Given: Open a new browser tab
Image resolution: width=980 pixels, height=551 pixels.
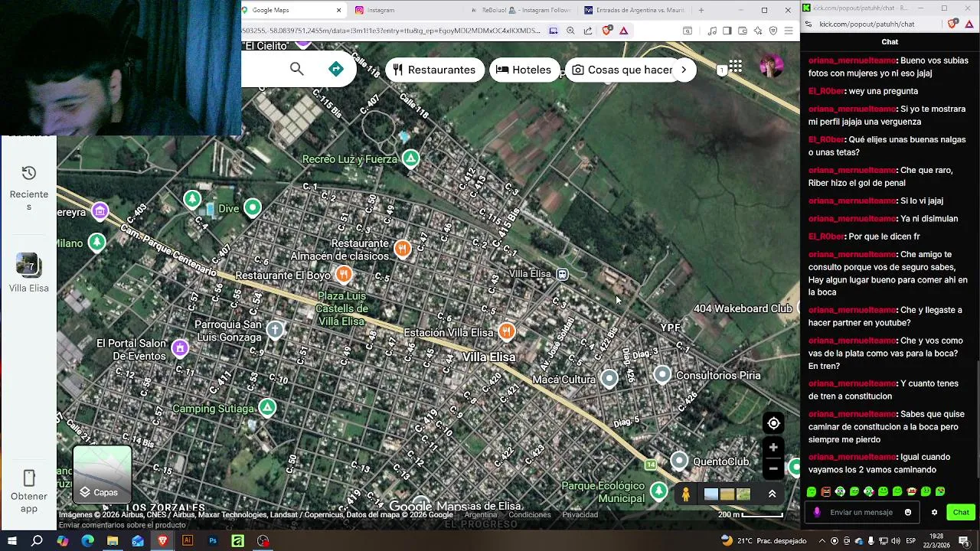Looking at the screenshot, I should [x=701, y=10].
